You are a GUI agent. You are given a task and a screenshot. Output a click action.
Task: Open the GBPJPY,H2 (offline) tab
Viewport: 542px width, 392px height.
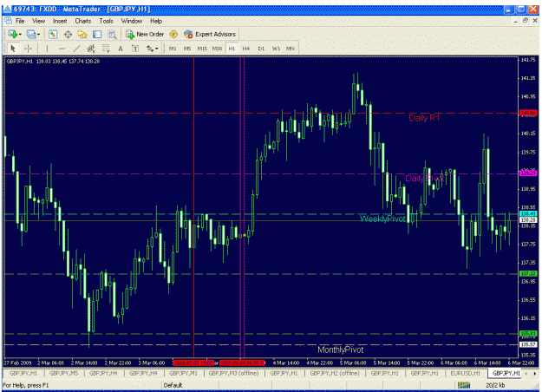(x=335, y=373)
